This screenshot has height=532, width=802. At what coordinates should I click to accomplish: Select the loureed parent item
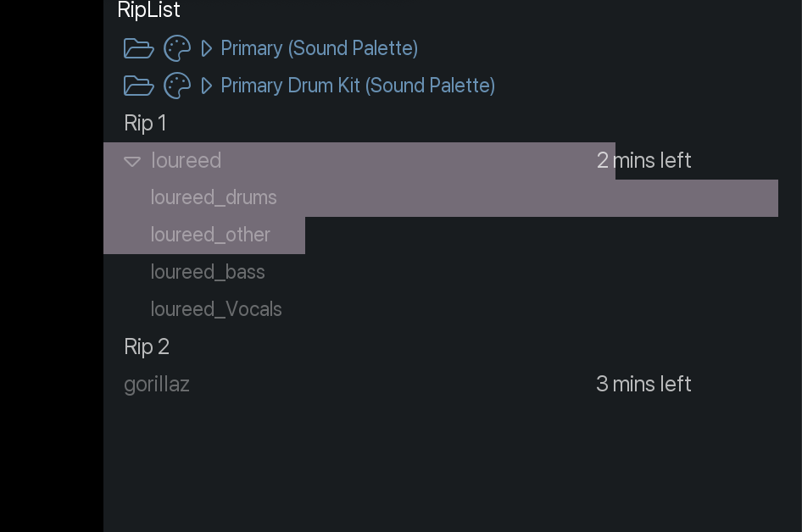point(186,160)
